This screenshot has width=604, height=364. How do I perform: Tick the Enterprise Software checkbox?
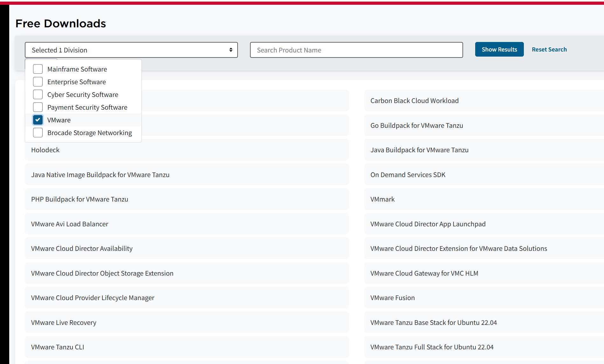38,82
